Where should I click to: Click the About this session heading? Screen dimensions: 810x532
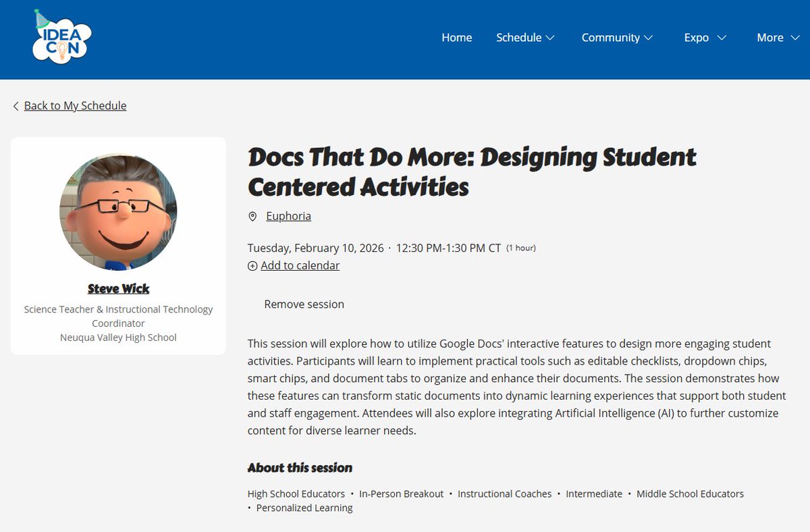point(300,468)
